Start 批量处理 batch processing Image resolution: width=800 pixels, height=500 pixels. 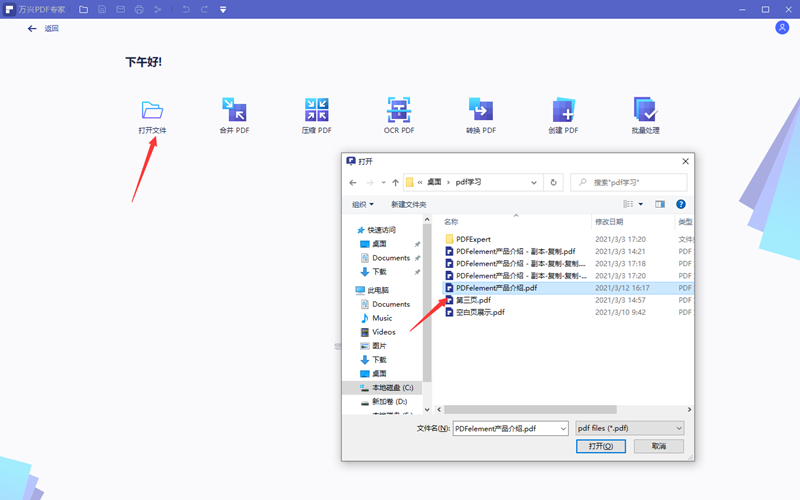[x=645, y=110]
